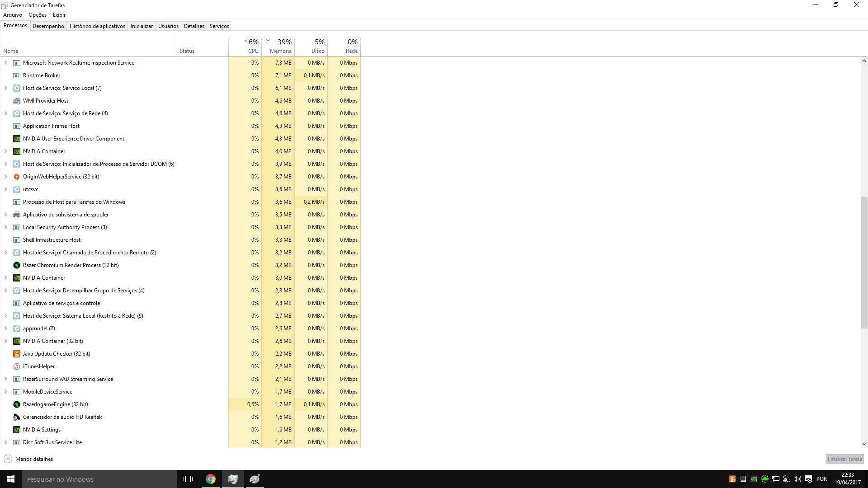868x488 pixels.
Task: Click the iTunesHelper icon
Action: (x=17, y=366)
